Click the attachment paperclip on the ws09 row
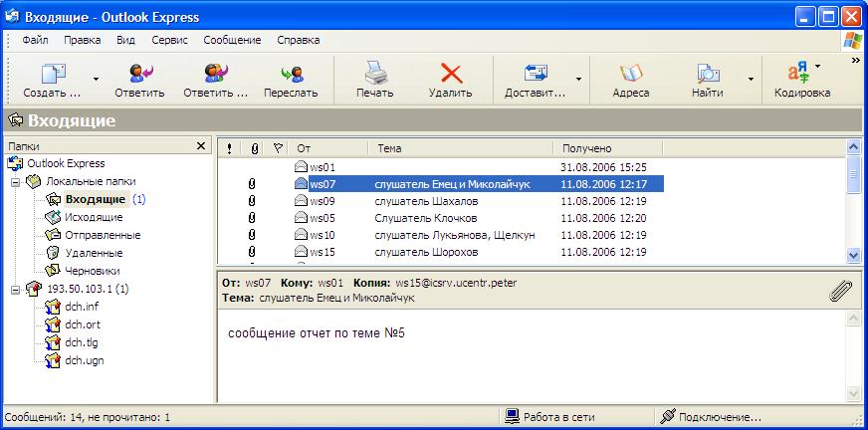868x430 pixels. [x=252, y=201]
